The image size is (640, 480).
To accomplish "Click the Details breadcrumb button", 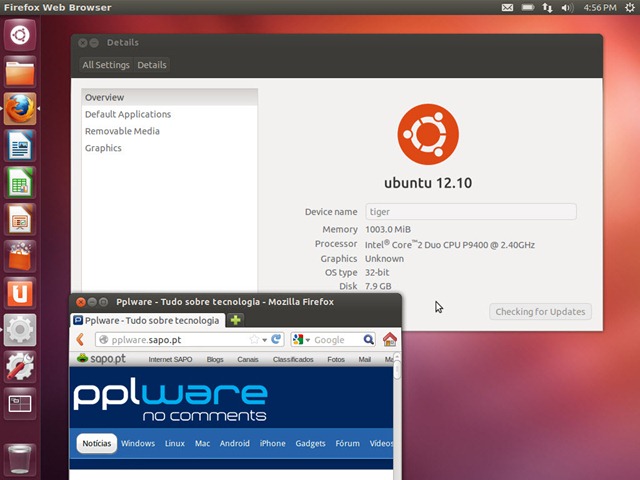I will 152,65.
